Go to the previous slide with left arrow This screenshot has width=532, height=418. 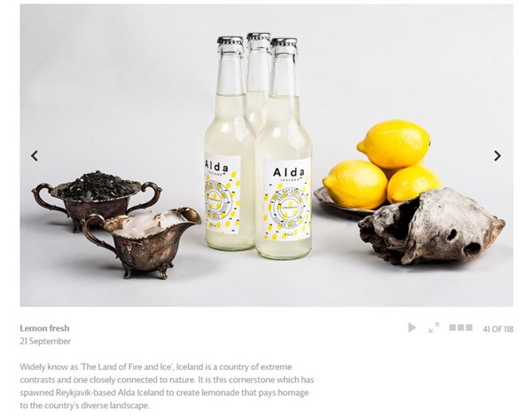click(x=35, y=156)
